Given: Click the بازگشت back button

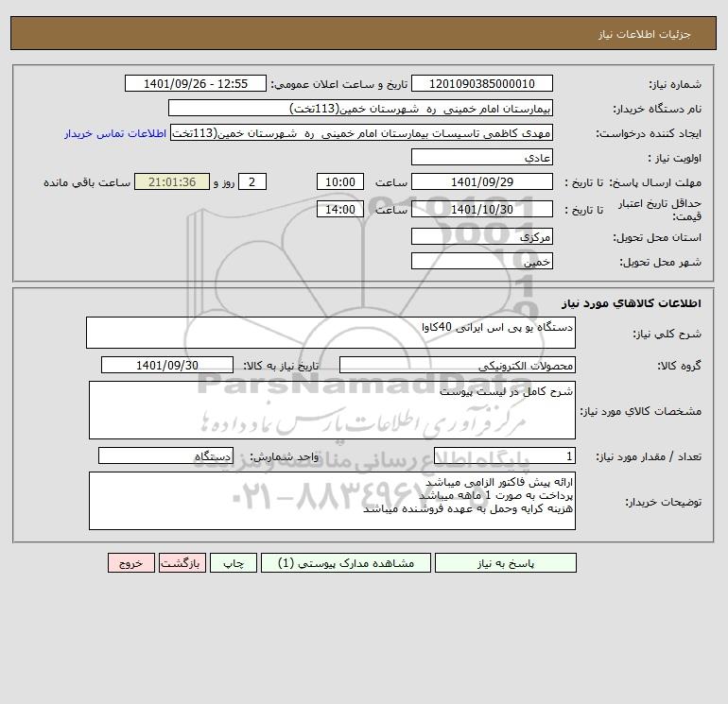Looking at the screenshot, I should pos(182,563).
